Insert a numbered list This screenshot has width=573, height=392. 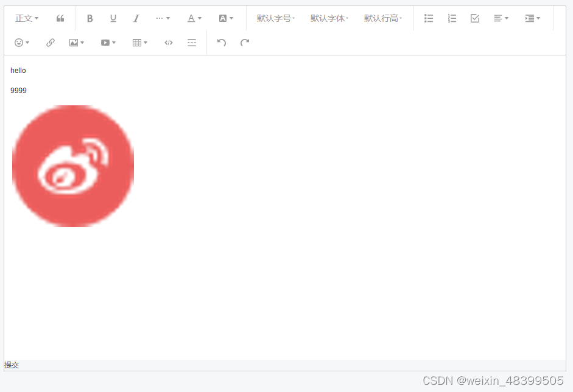click(x=452, y=18)
